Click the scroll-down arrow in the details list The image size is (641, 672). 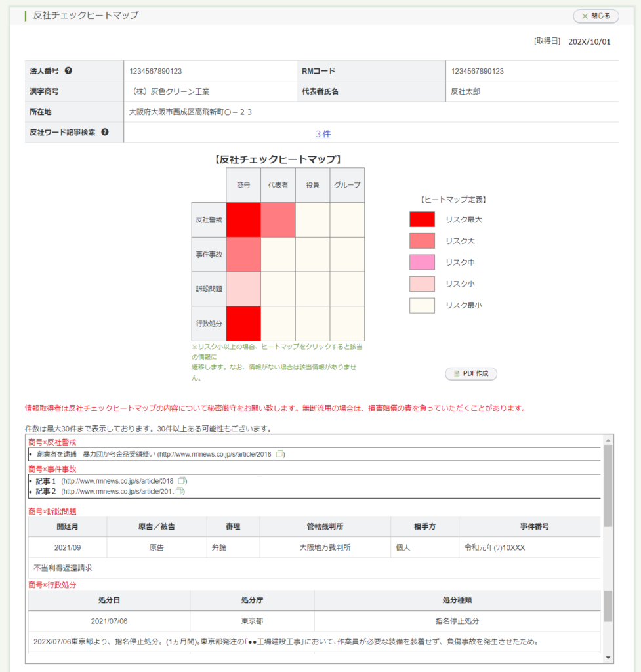(608, 658)
